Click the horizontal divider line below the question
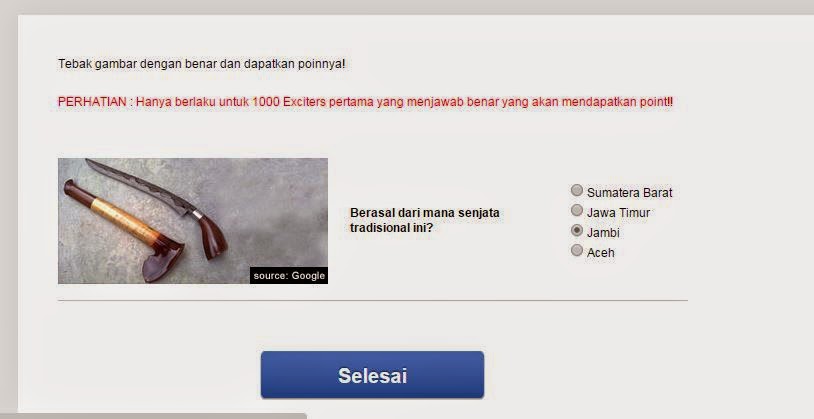Screen dimensions: 814x419 373,300
